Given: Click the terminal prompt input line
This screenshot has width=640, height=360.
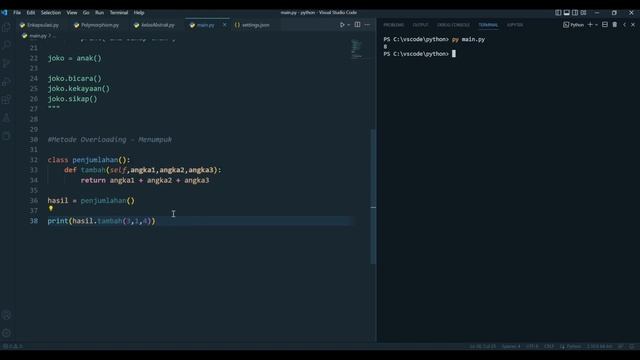Looking at the screenshot, I should point(419,54).
